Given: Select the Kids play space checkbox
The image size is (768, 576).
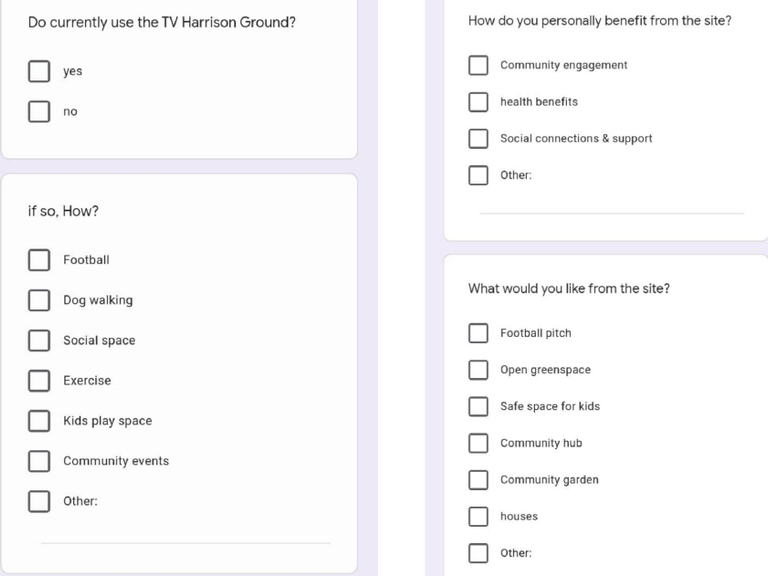Looking at the screenshot, I should coord(39,421).
